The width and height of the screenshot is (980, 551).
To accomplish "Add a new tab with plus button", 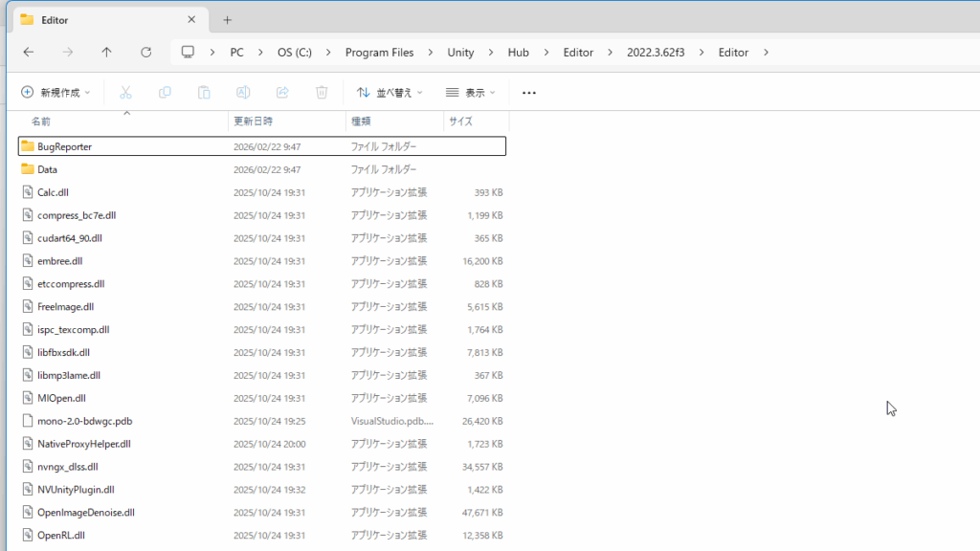I will [227, 19].
